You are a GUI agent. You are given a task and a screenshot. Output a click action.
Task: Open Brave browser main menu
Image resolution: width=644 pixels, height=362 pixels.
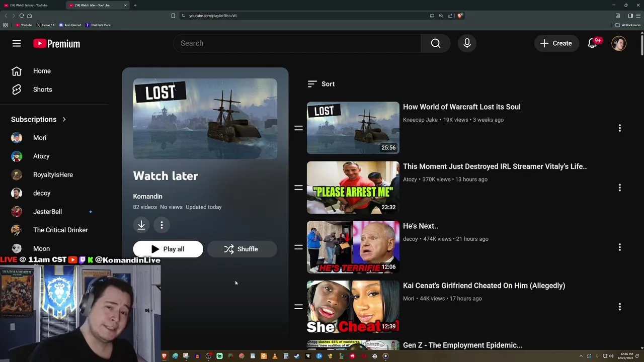pyautogui.click(x=638, y=16)
